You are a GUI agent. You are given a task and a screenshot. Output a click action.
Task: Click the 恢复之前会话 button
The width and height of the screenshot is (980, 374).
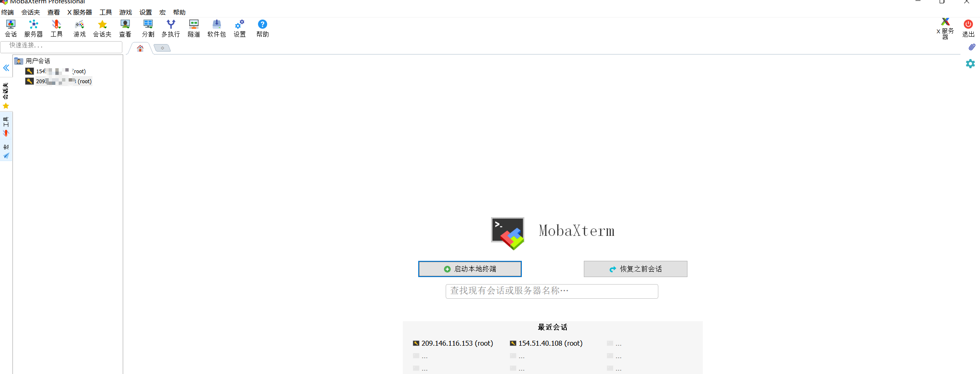635,269
